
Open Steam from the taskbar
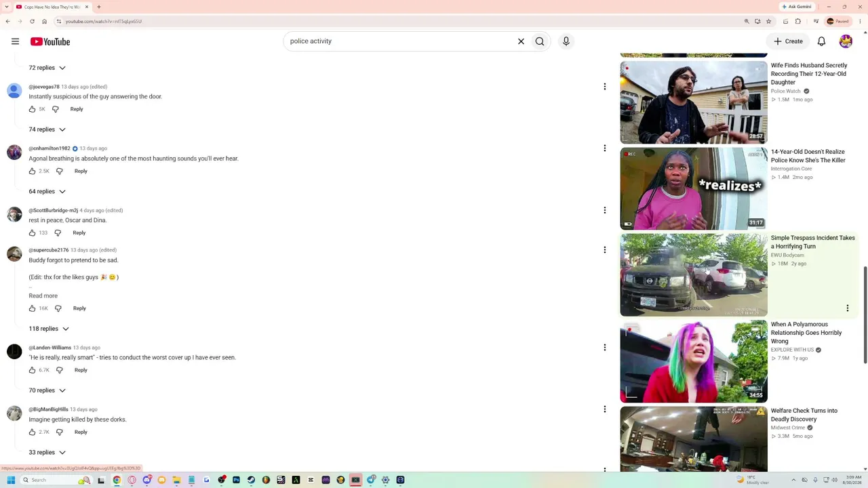tap(251, 480)
